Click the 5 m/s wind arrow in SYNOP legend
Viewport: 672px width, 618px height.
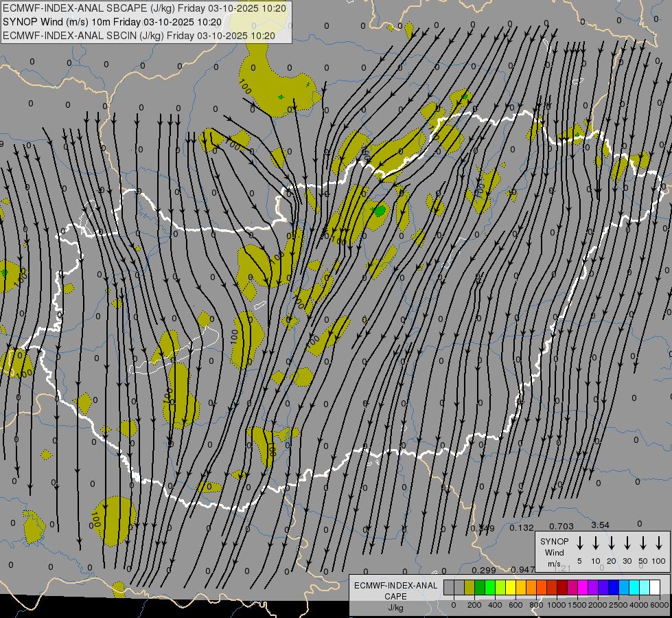pyautogui.click(x=579, y=543)
